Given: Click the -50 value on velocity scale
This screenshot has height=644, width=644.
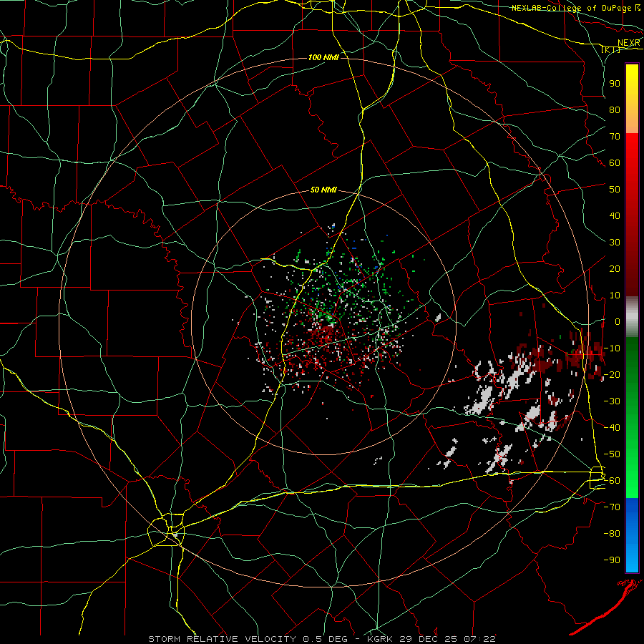Looking at the screenshot, I should [x=613, y=454].
